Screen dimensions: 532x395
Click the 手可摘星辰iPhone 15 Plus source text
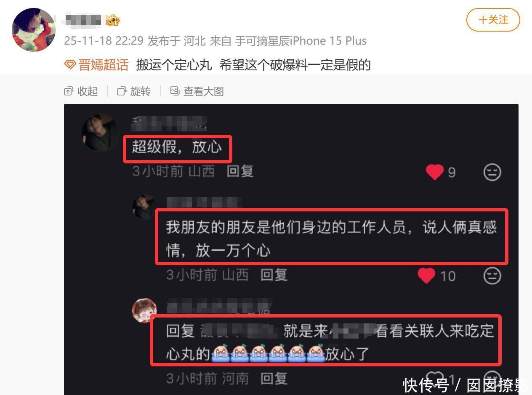[301, 41]
